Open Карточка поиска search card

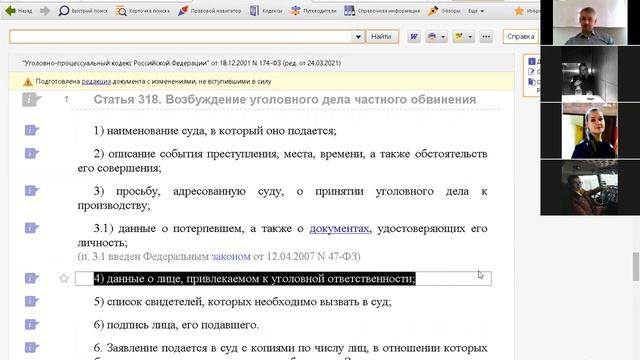[x=142, y=11]
